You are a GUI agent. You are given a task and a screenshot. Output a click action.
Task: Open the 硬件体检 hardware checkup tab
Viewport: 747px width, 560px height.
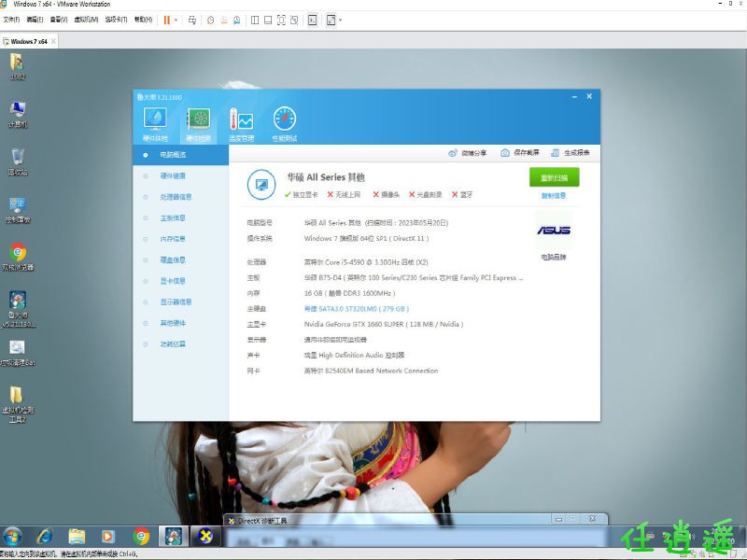pos(155,125)
